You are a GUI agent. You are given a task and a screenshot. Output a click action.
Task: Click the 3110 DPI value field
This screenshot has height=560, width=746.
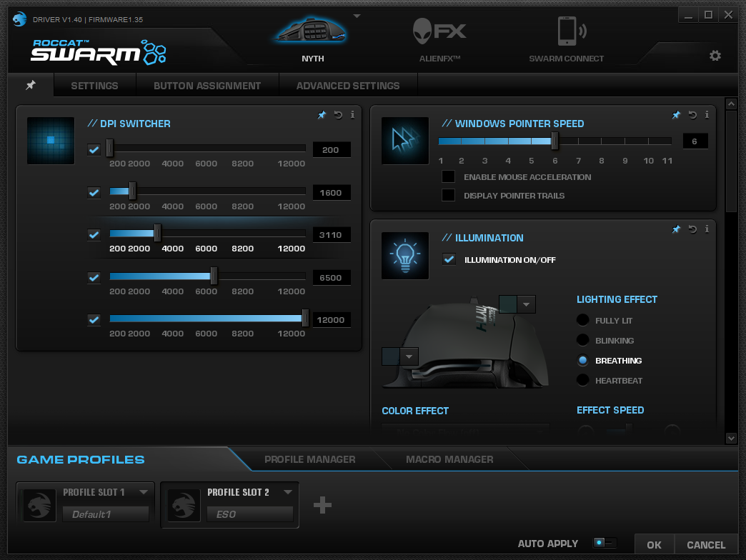click(332, 235)
